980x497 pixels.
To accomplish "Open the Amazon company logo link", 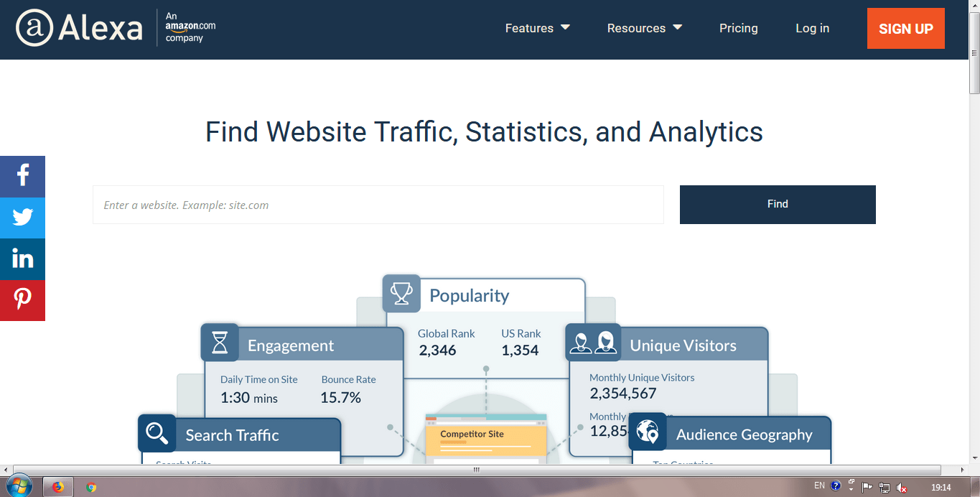I will click(190, 28).
